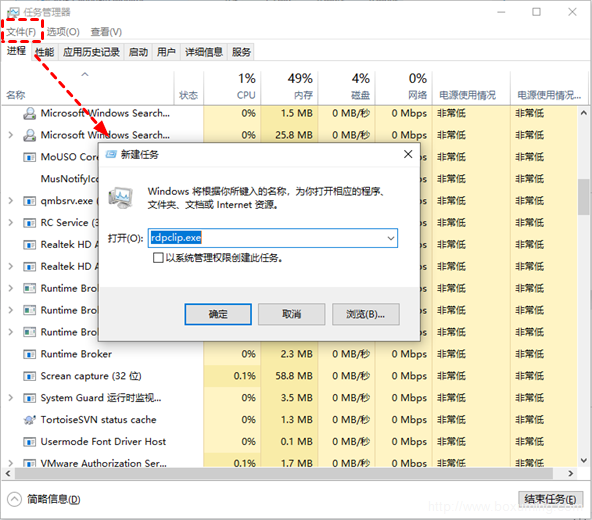Screen dimensions: 592x520
Task: Open the 打开 combo box dropdown arrow
Action: coord(391,238)
